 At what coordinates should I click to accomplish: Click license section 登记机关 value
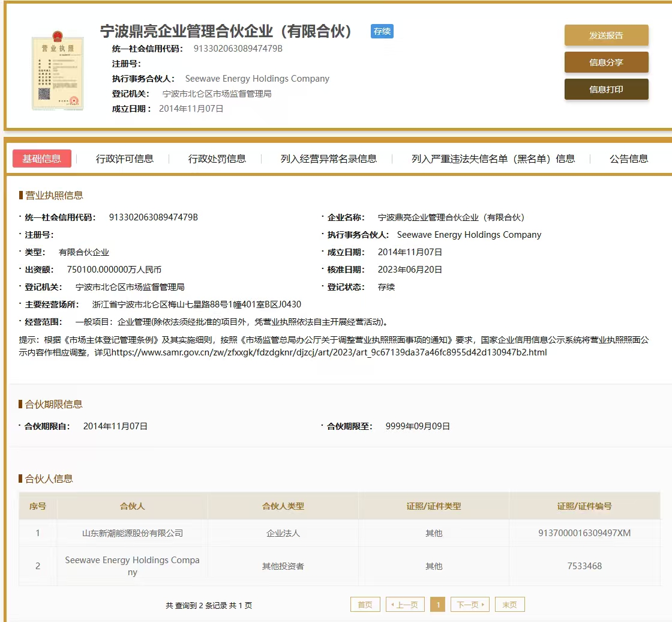(x=130, y=287)
